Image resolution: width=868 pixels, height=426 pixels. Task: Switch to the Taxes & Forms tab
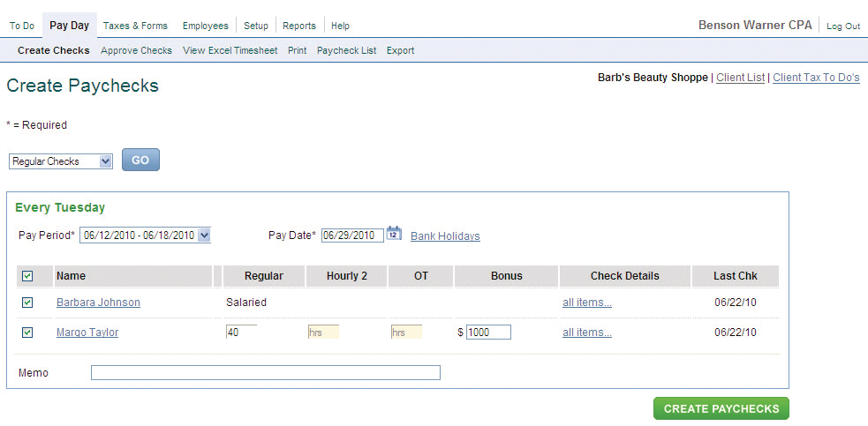(135, 26)
